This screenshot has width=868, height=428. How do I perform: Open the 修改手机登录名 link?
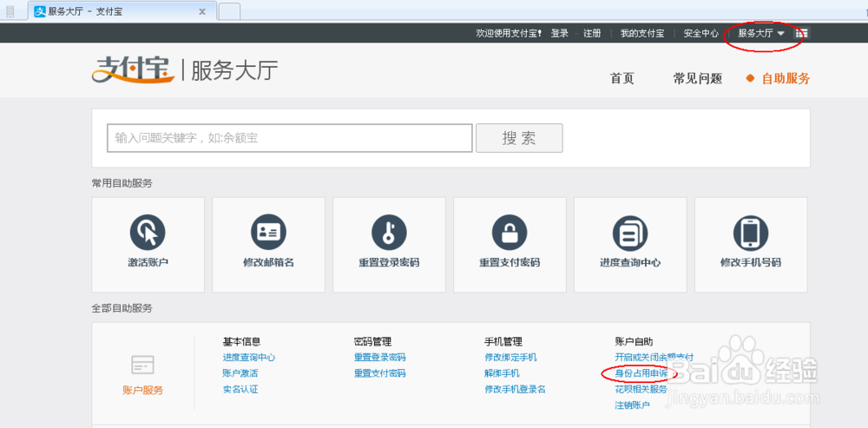coord(515,389)
